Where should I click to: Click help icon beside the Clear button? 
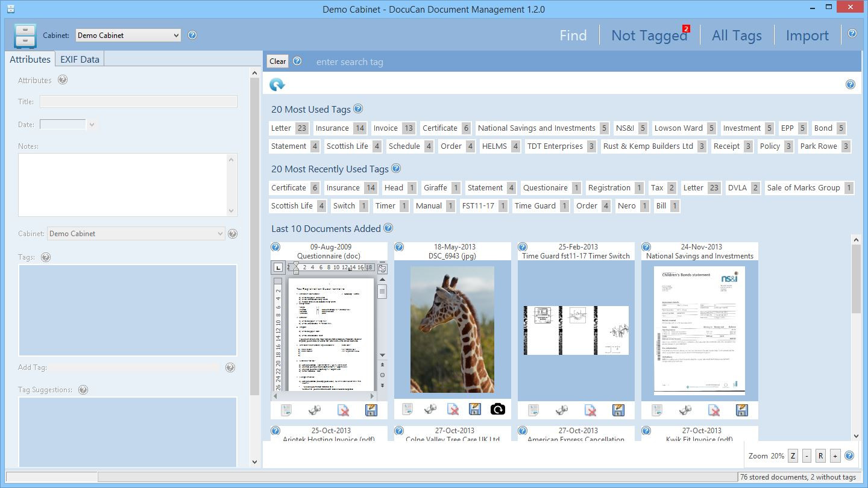coord(297,61)
